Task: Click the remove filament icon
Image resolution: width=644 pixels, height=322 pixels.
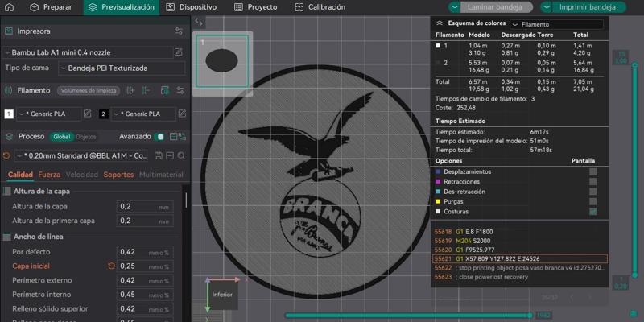Action: (x=146, y=90)
